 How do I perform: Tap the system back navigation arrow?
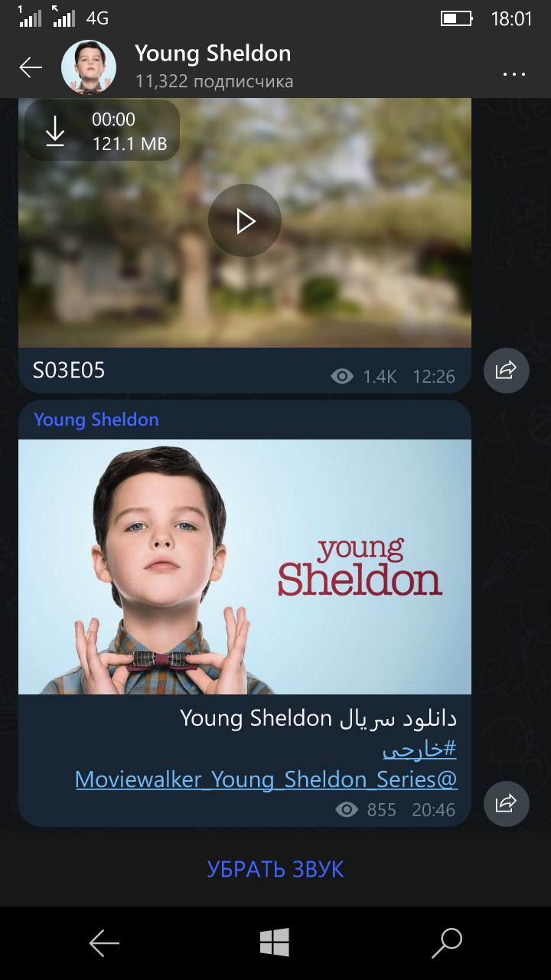104,943
